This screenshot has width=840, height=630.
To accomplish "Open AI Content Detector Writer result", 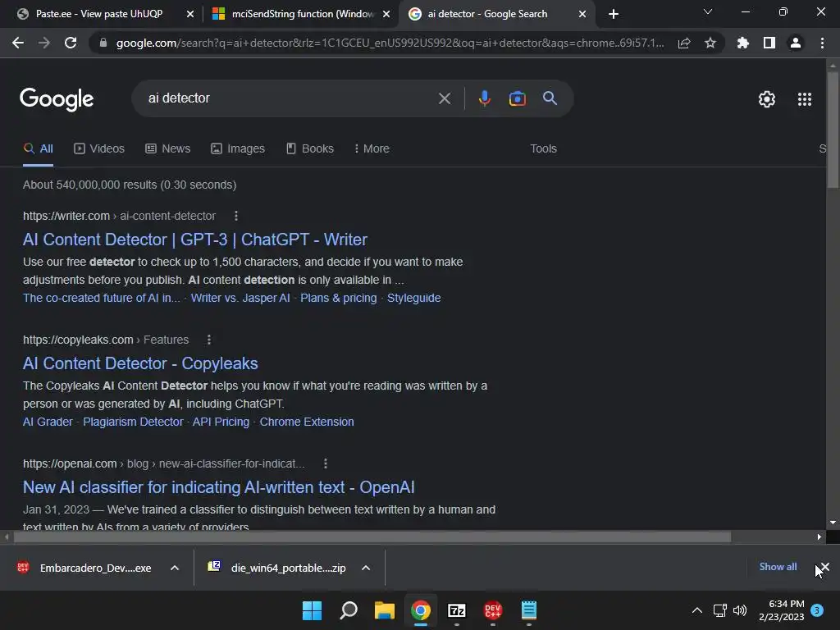I will [195, 240].
